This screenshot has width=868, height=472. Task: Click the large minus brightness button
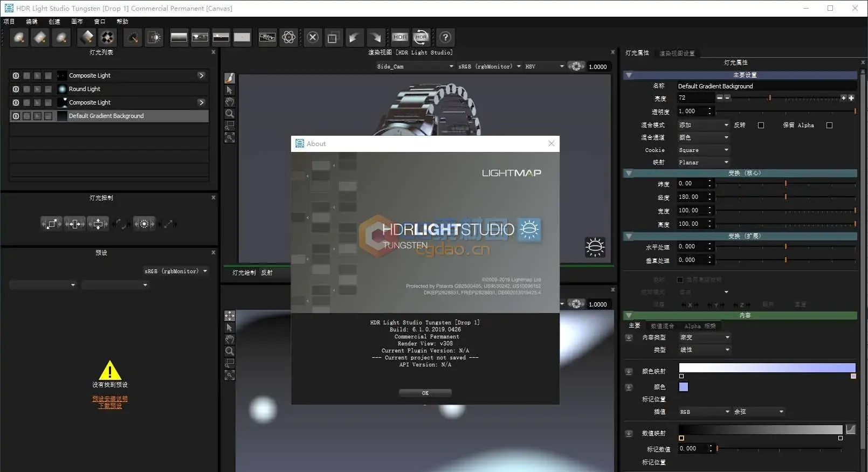pyautogui.click(x=719, y=98)
